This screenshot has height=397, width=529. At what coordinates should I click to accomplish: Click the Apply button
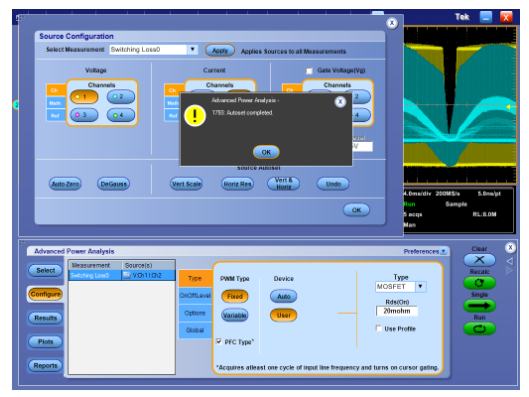point(220,51)
